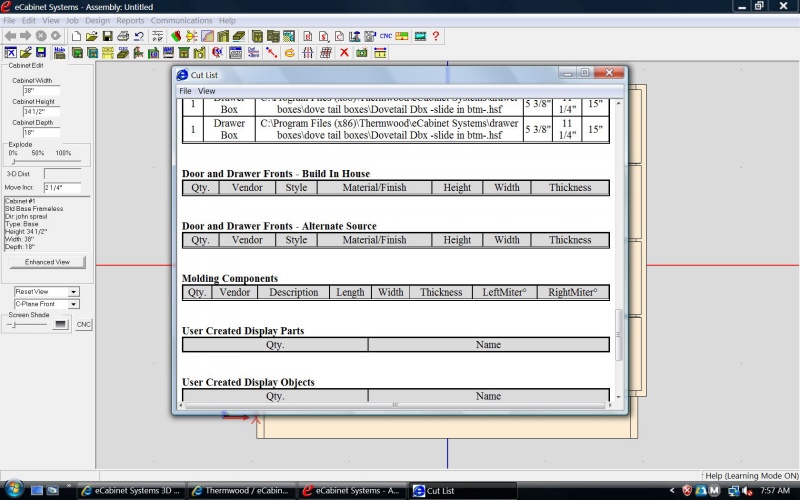Click the Print icon in the top toolbar

click(x=123, y=36)
